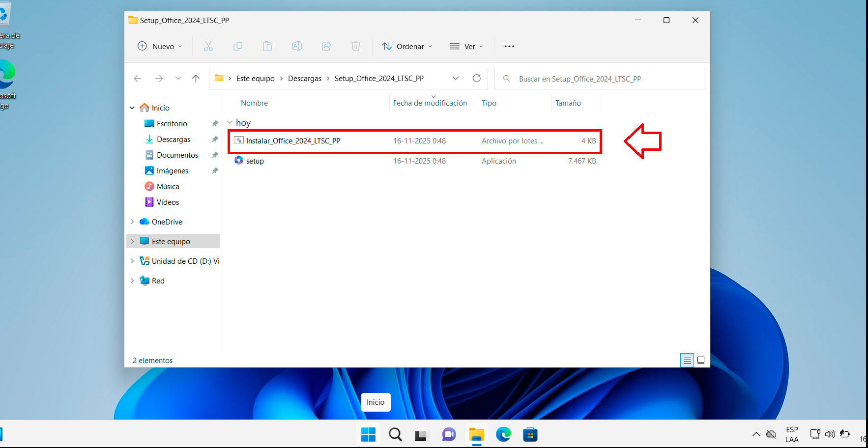Screen dimensions: 868x448
Task: Click the Paste clipboard icon
Action: pyautogui.click(x=267, y=46)
